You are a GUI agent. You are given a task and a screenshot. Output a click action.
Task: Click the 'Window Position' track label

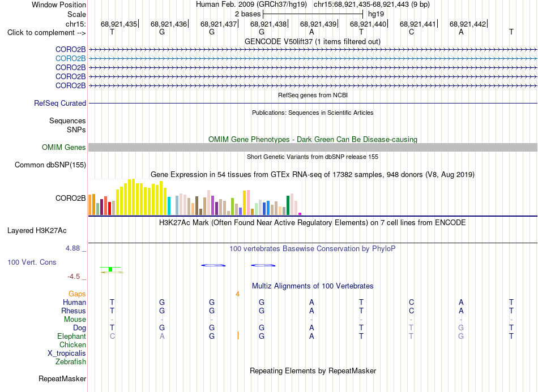[59, 5]
